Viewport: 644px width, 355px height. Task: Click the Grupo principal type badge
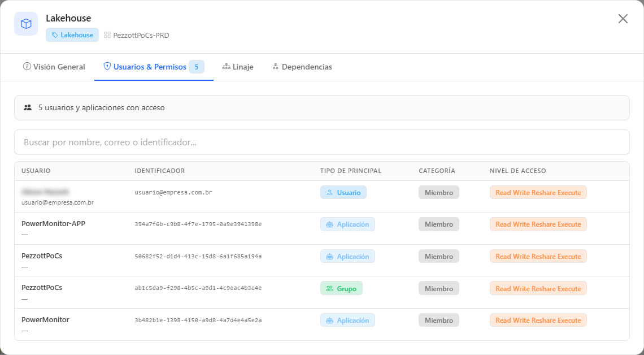coord(341,288)
